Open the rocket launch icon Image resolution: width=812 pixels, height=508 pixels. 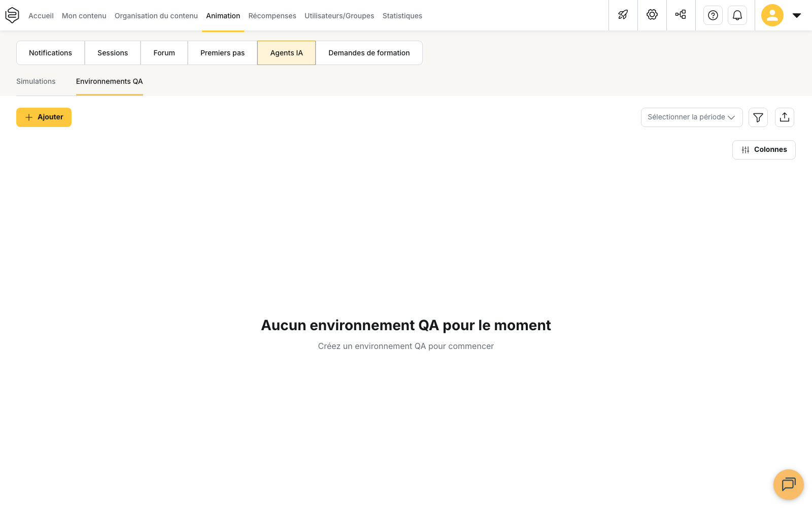point(623,15)
